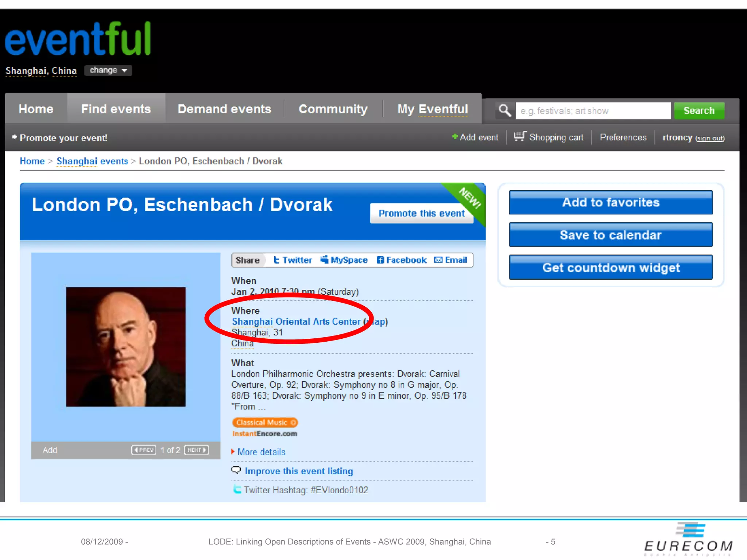Remove the Classical Music category tag
This screenshot has width=747, height=560.
pyautogui.click(x=293, y=423)
